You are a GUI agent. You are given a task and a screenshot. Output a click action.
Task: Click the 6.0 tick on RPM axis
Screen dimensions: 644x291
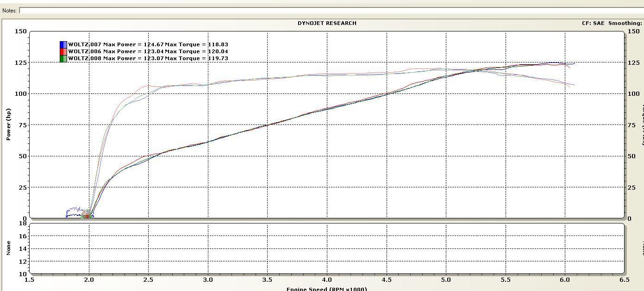tap(565, 279)
